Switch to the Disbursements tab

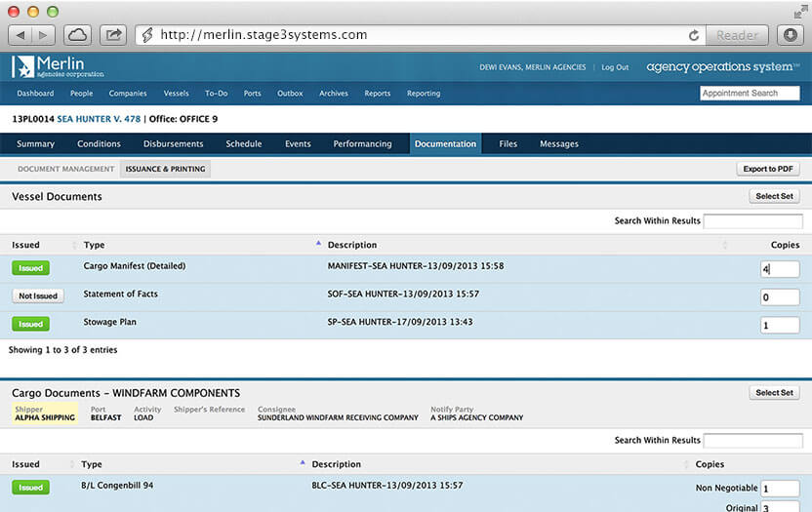[x=173, y=144]
